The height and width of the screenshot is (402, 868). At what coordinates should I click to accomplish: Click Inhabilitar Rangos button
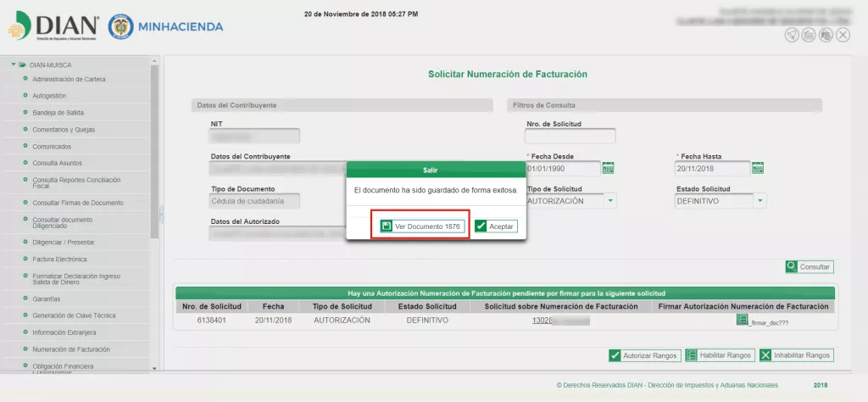point(795,355)
